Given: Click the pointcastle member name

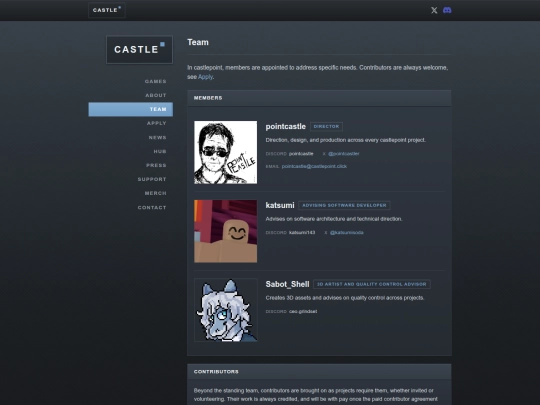Looking at the screenshot, I should click(285, 127).
